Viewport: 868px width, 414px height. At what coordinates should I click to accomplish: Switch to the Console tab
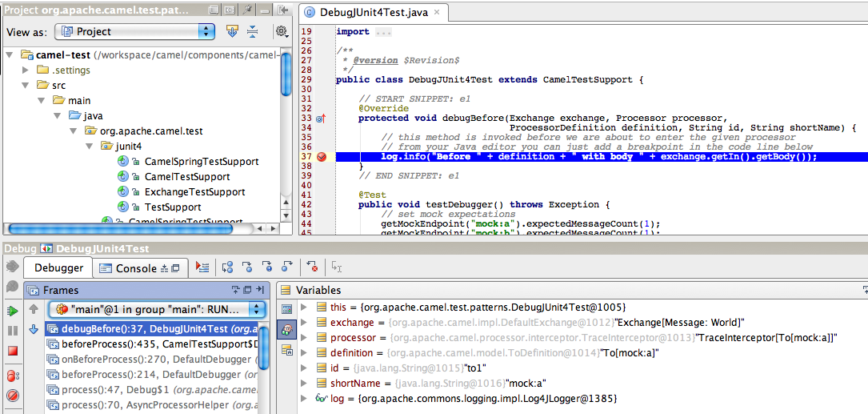136,268
